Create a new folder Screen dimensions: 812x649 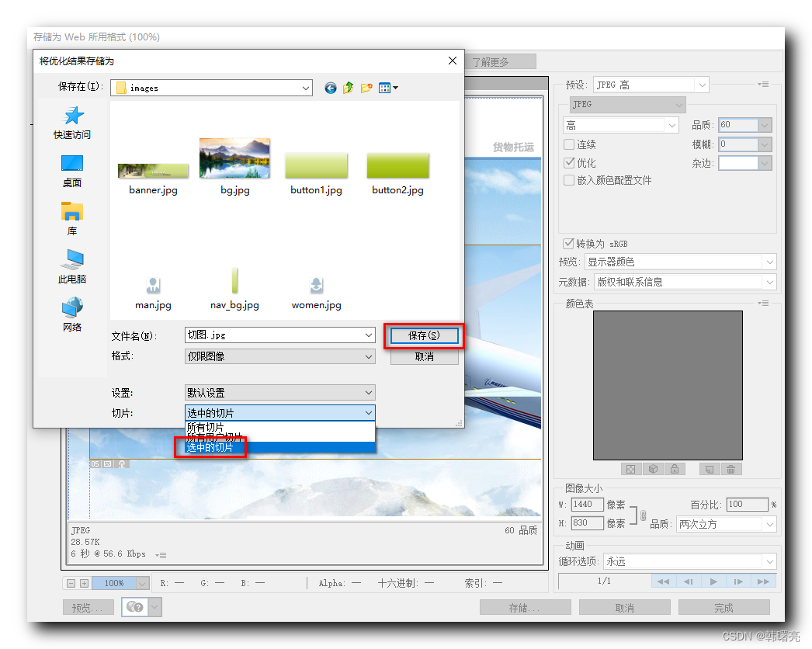coord(366,88)
